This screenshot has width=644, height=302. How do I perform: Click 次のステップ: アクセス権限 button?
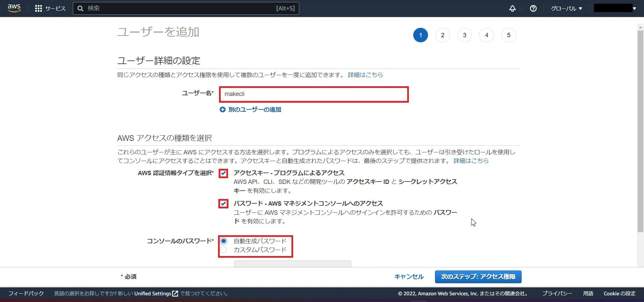coord(478,277)
